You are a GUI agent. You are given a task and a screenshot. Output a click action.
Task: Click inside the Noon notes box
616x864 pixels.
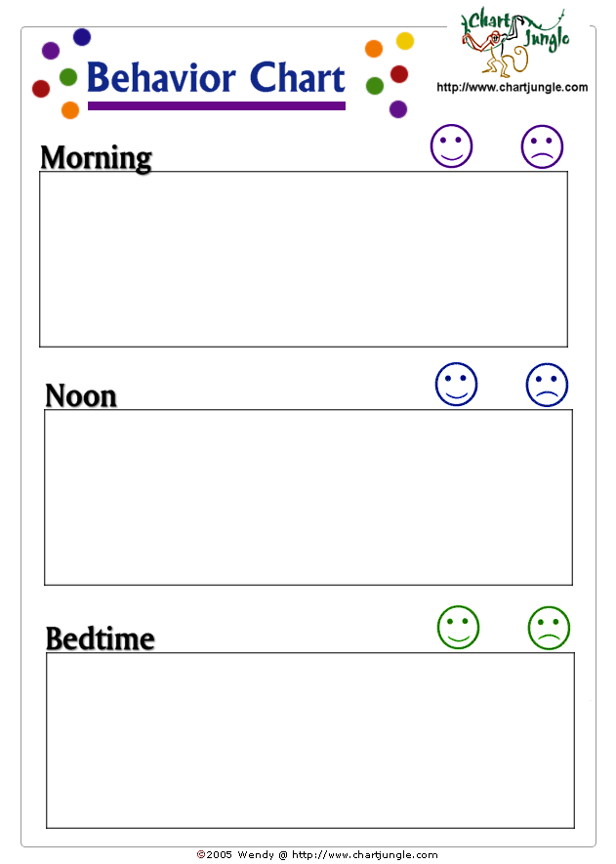coord(308,497)
